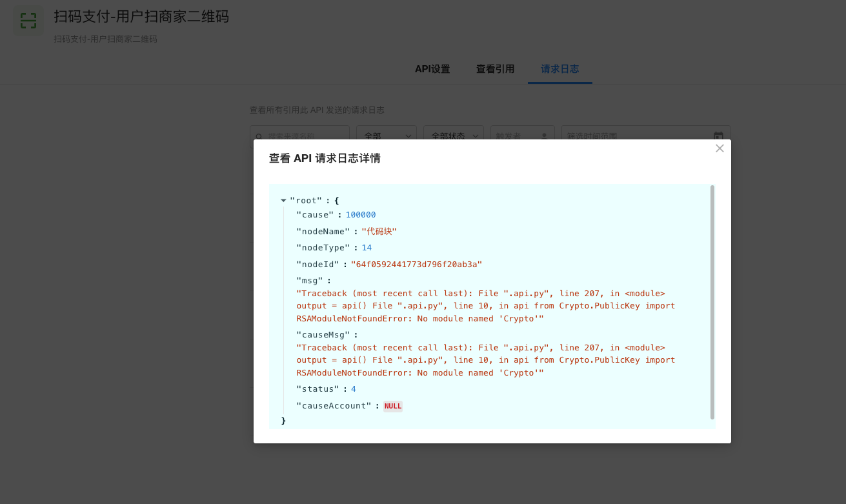Click the "causeAccount" key

click(x=334, y=406)
